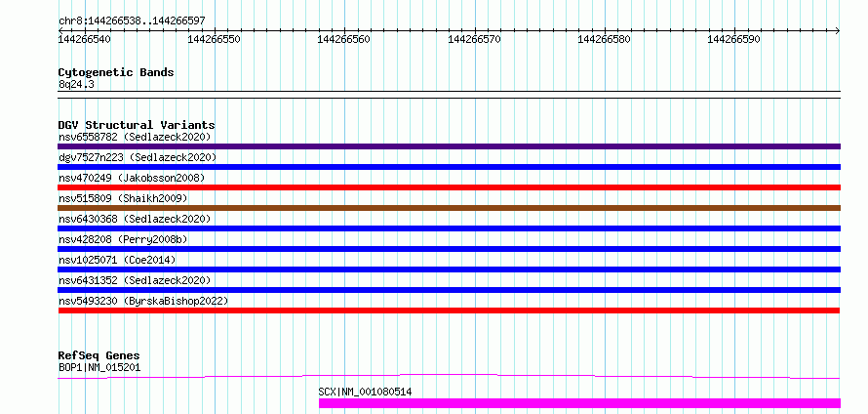
Task: Click the blue nsv6431352 variant bar
Action: [x=449, y=290]
